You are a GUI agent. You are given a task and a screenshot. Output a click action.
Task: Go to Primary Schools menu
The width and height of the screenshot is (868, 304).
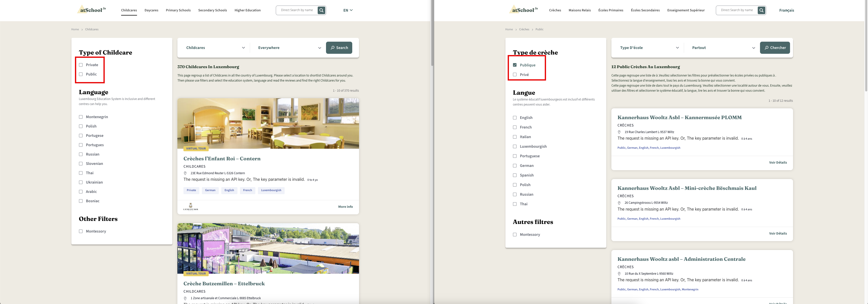(178, 10)
